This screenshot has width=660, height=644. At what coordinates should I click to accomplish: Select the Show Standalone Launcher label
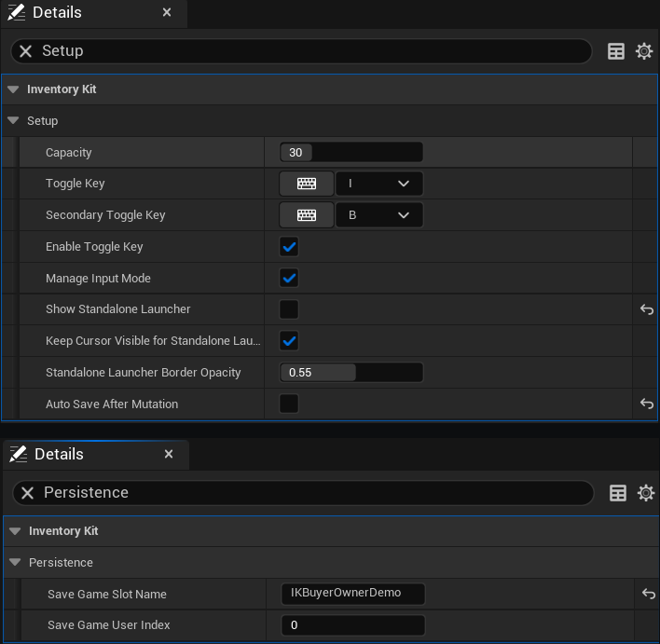click(x=117, y=308)
